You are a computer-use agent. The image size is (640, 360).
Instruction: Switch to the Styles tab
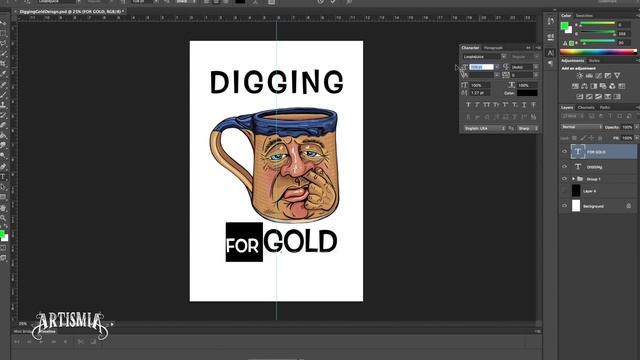[x=594, y=60]
